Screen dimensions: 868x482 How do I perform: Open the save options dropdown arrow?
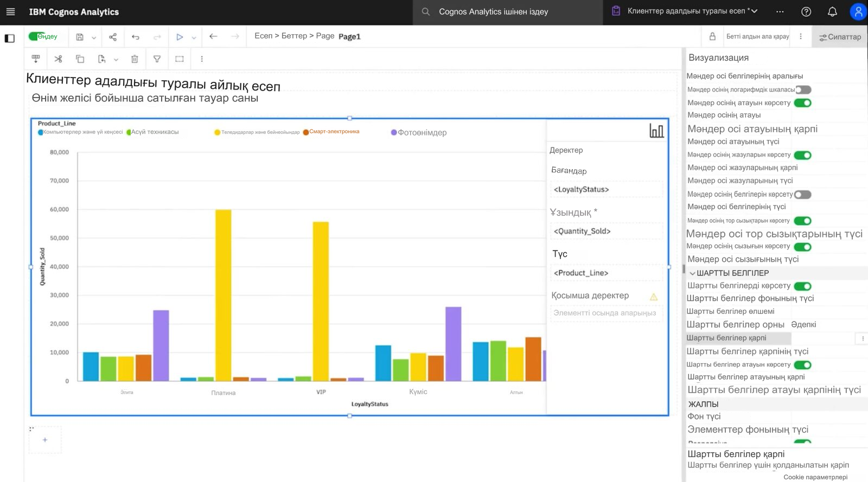tap(94, 37)
